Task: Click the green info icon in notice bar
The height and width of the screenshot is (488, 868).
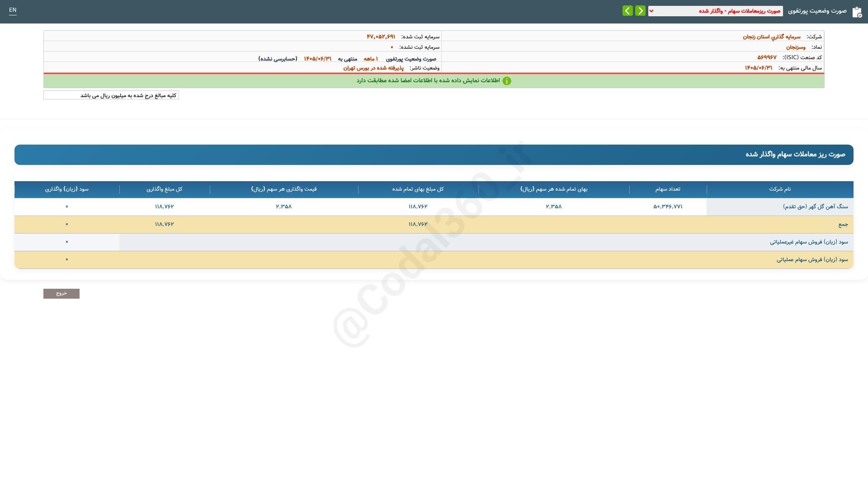Action: 507,81
